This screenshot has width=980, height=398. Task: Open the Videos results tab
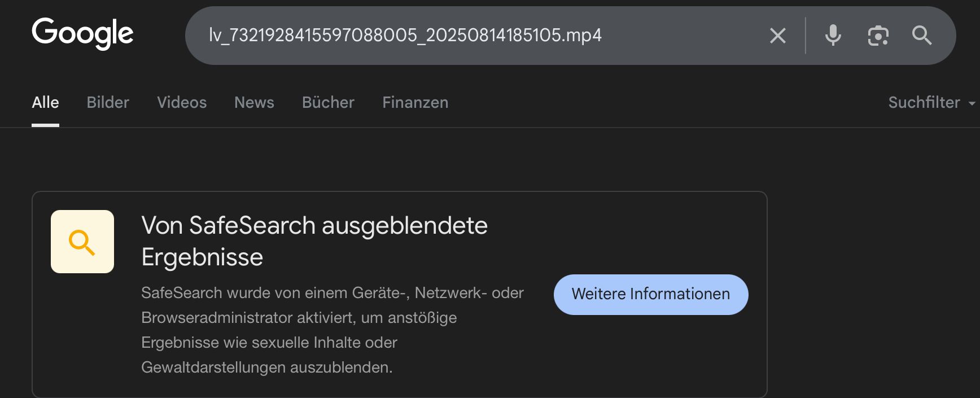tap(182, 103)
